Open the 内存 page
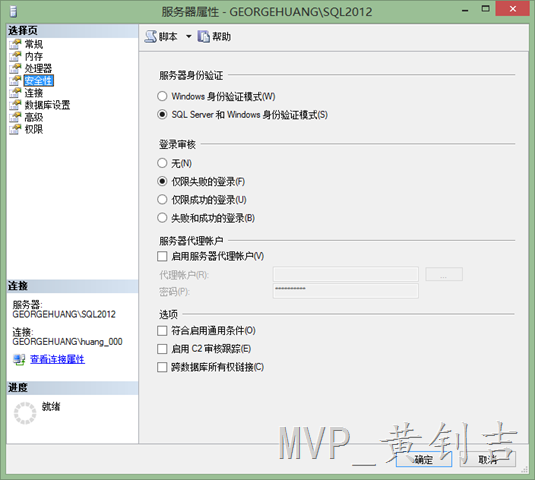The height and width of the screenshot is (480, 535). click(33, 56)
